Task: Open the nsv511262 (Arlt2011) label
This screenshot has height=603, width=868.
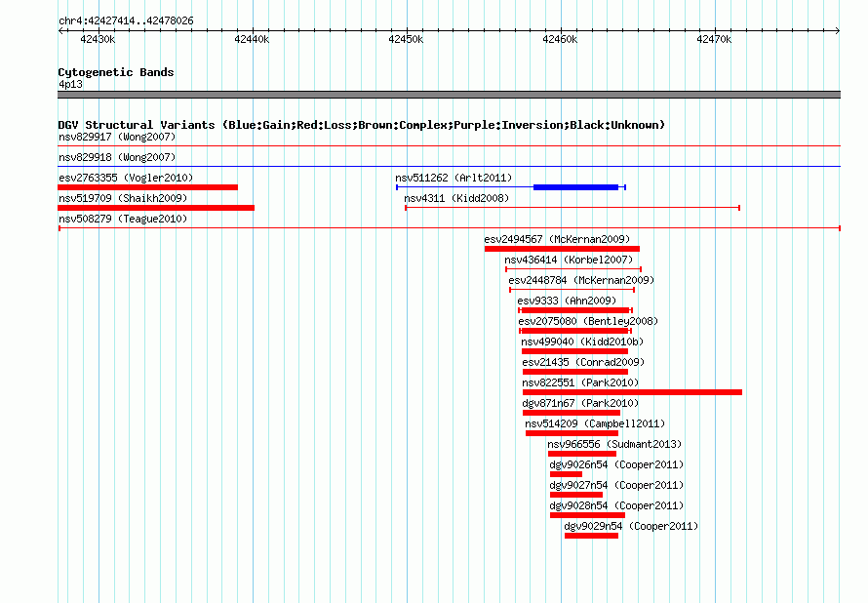Action: pyautogui.click(x=454, y=178)
